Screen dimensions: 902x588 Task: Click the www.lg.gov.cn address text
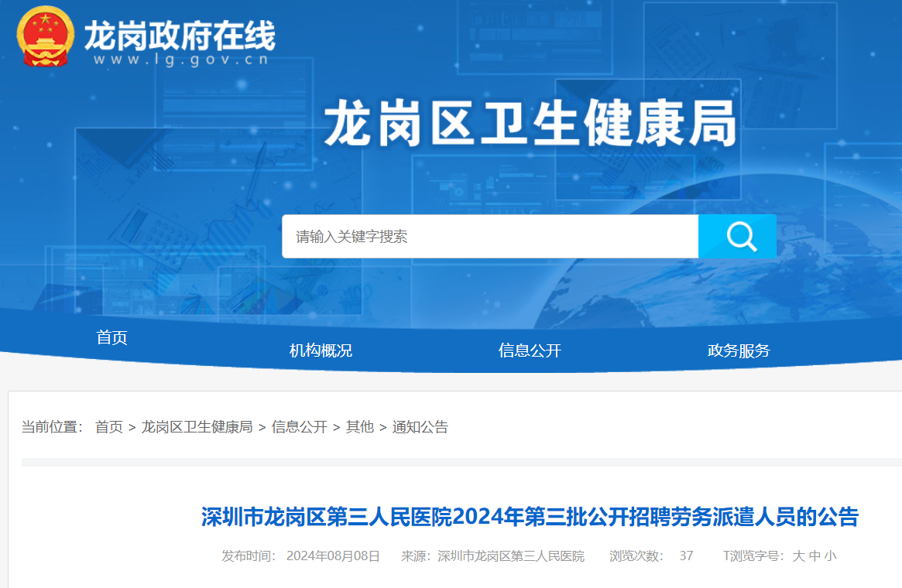tap(181, 60)
